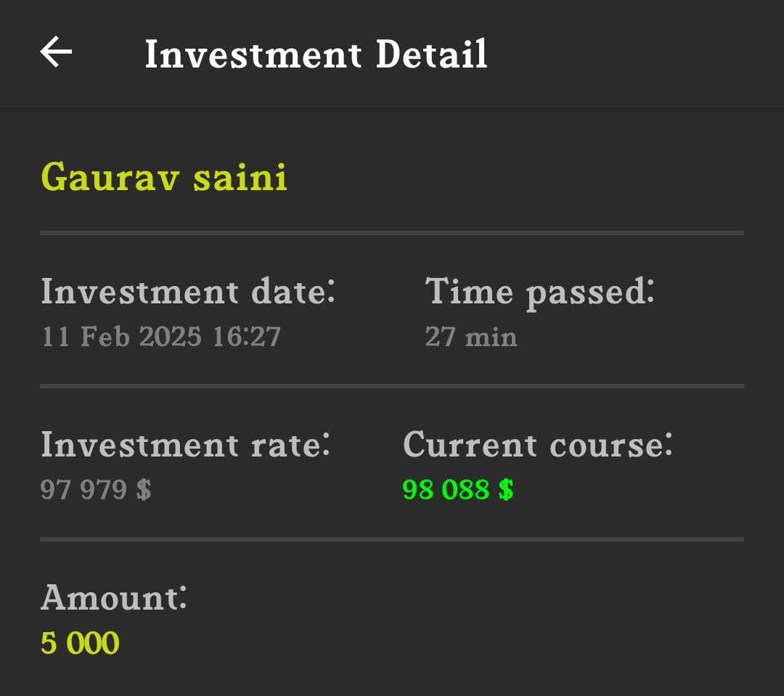The width and height of the screenshot is (784, 696).
Task: Tap the Current course label
Action: click(x=537, y=444)
